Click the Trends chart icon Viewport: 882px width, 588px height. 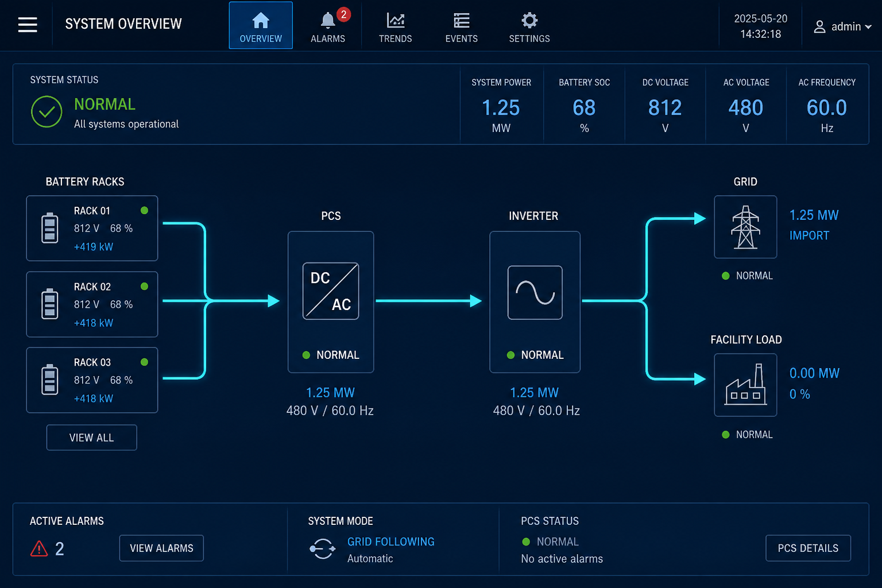[396, 21]
